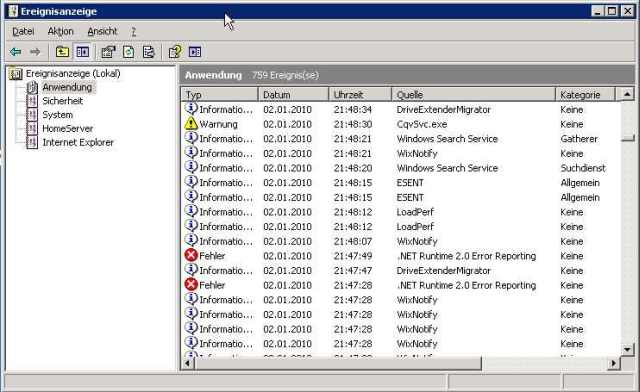640x392 pixels.
Task: Select Ereignisanzeige (Lokal) root node
Action: (73, 74)
